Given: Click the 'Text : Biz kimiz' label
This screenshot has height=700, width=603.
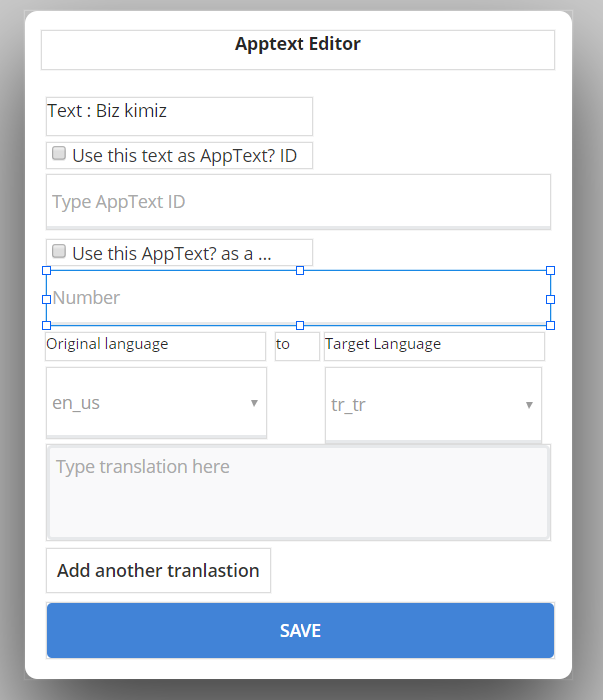Looking at the screenshot, I should (x=108, y=111).
